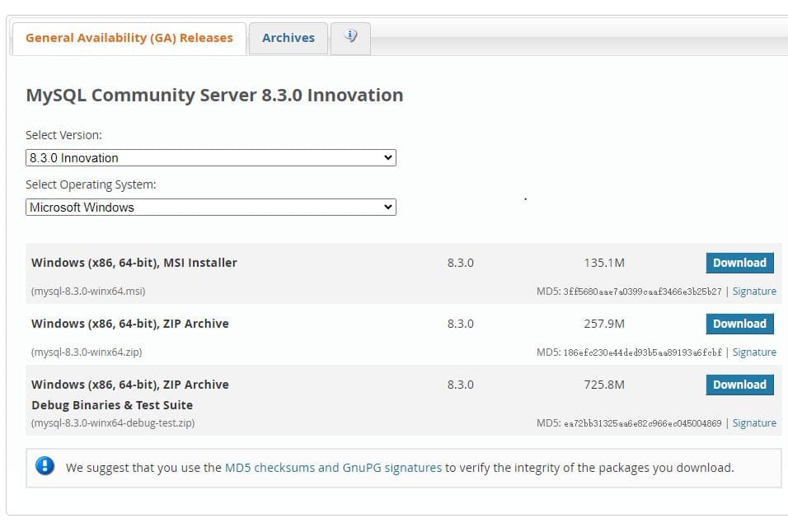788x532 pixels.
Task: Click the filename (mysql-8.3.0-winx64.zip)
Action: click(x=87, y=352)
